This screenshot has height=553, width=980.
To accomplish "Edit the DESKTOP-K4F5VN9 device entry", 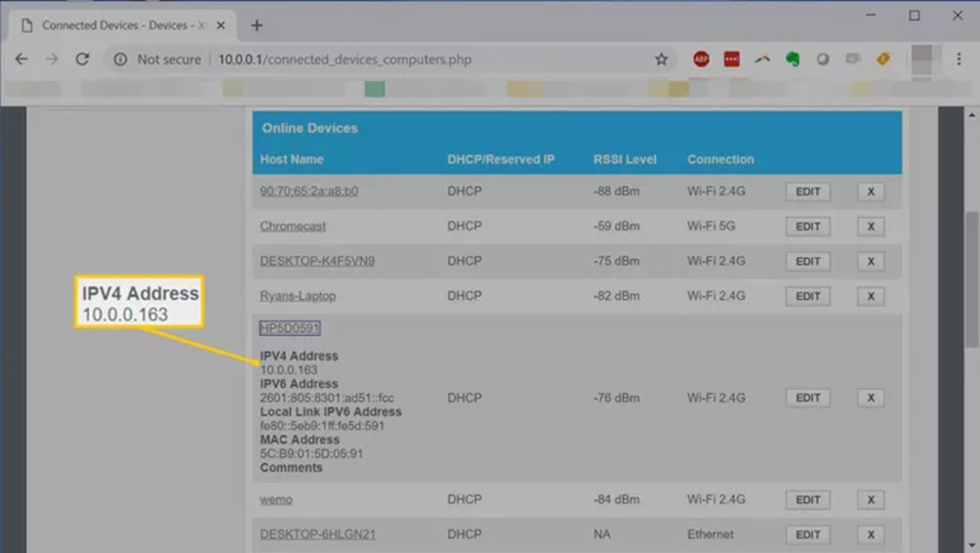I will pyautogui.click(x=807, y=261).
